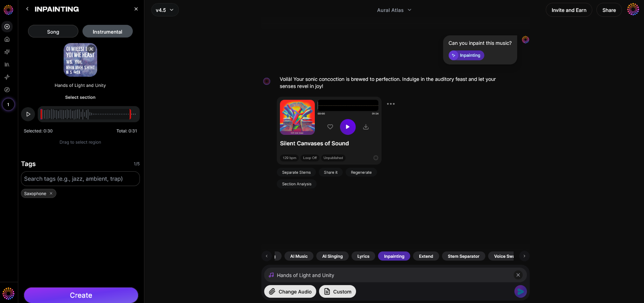
Task: Play the selected waveform section
Action: tap(28, 114)
